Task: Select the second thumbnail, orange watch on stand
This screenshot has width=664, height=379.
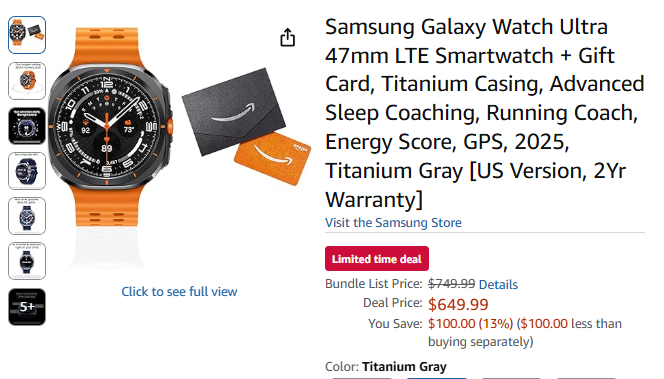Action: point(27,80)
